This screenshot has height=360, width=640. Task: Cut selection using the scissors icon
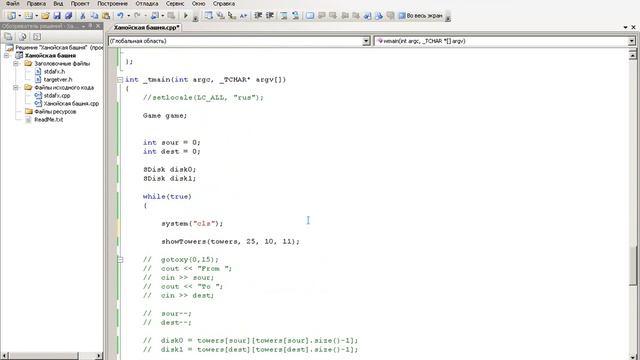pos(82,16)
